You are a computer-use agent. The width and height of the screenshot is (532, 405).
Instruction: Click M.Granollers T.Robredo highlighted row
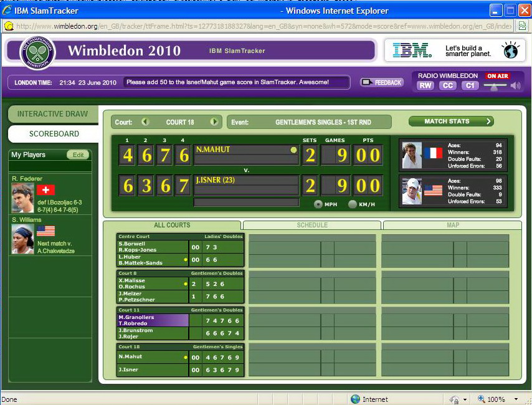click(x=153, y=320)
